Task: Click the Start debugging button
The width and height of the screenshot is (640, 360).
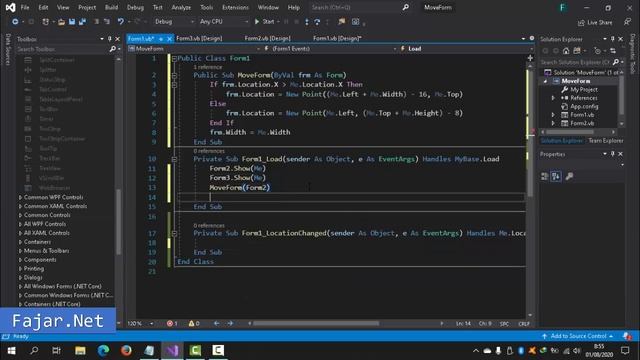Action: pos(264,22)
